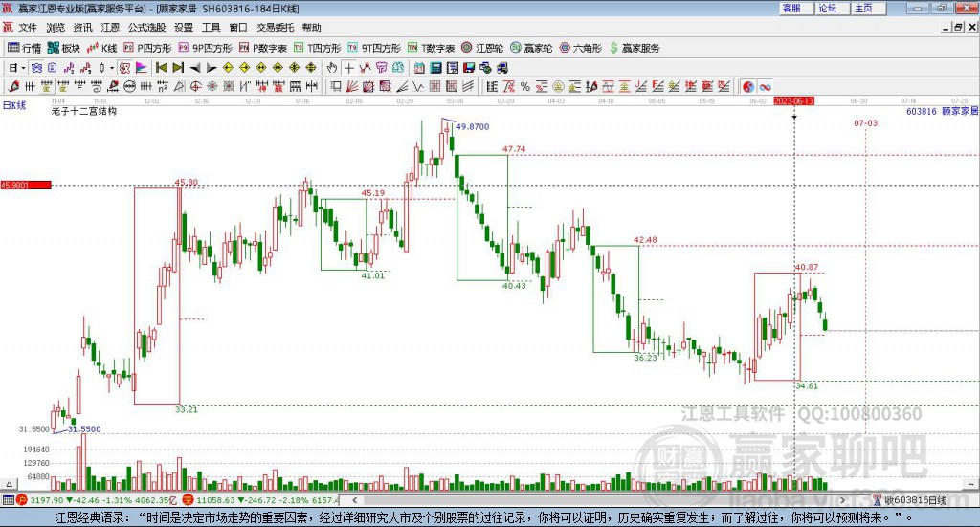Open the 设置 menu
980x527 pixels.
point(184,28)
